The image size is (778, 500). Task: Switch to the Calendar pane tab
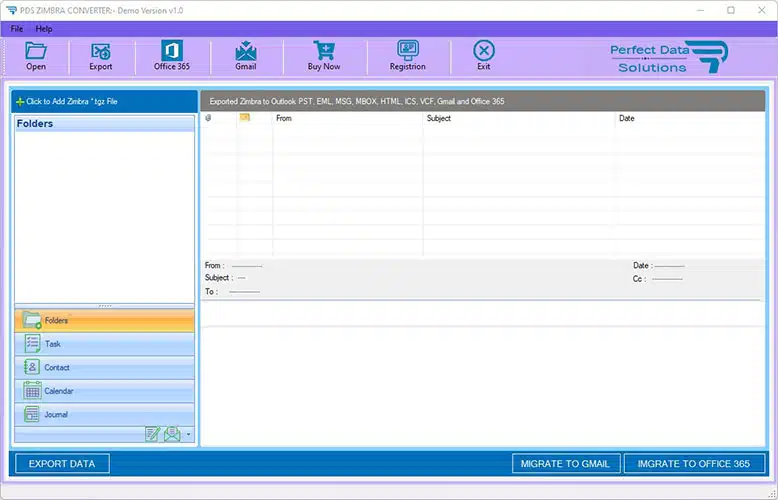104,391
